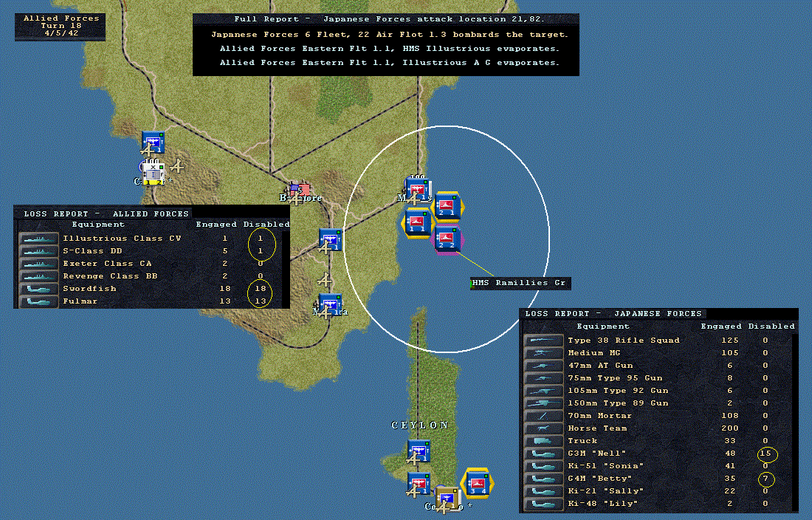Select the naval unit counter marked 1 1
The height and width of the screenshot is (520, 812).
(x=416, y=223)
